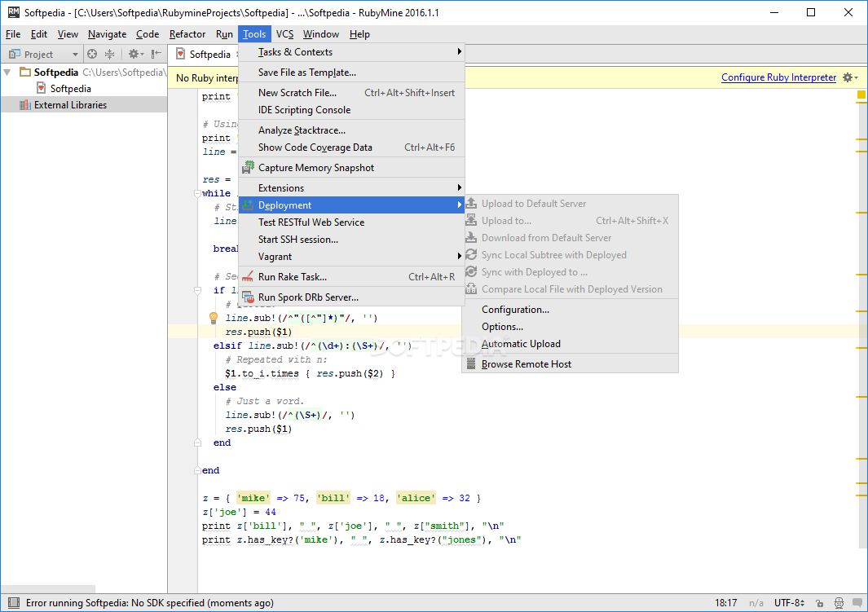Click the Configure Ruby Interpreter link

point(778,77)
